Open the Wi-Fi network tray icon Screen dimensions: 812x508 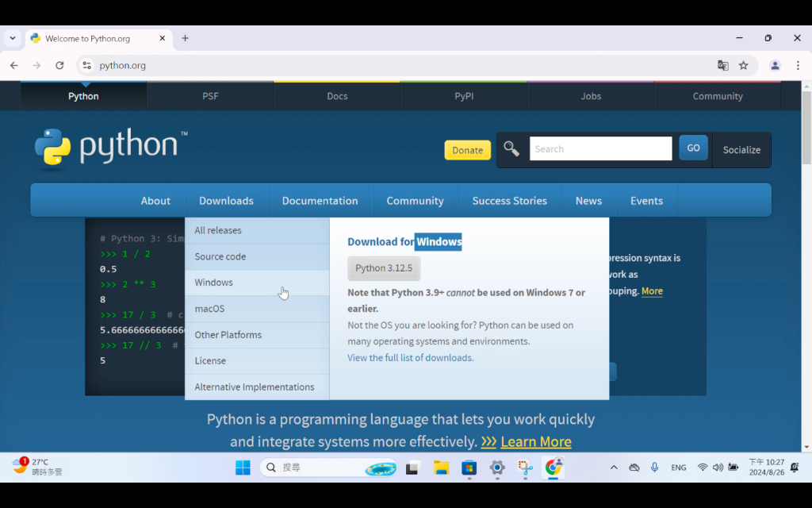pos(703,468)
